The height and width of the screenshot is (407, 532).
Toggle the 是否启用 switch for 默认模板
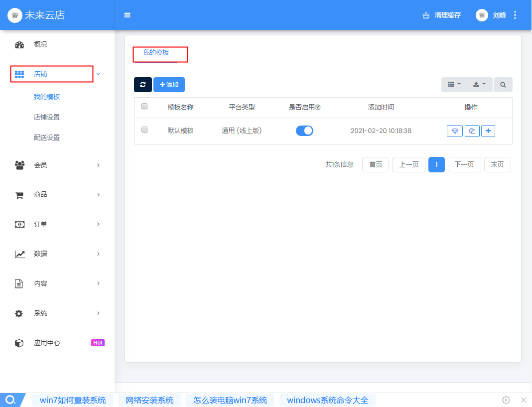pyautogui.click(x=304, y=131)
